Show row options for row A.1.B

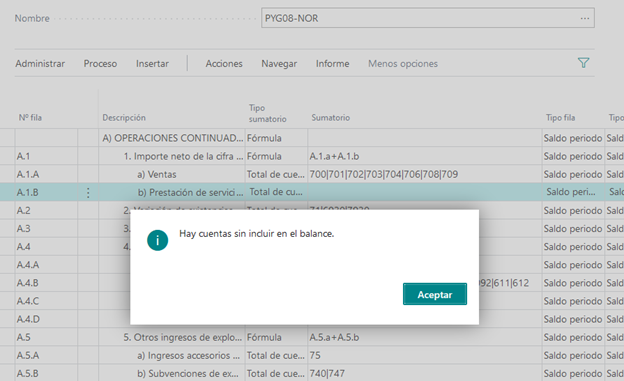pos(88,193)
